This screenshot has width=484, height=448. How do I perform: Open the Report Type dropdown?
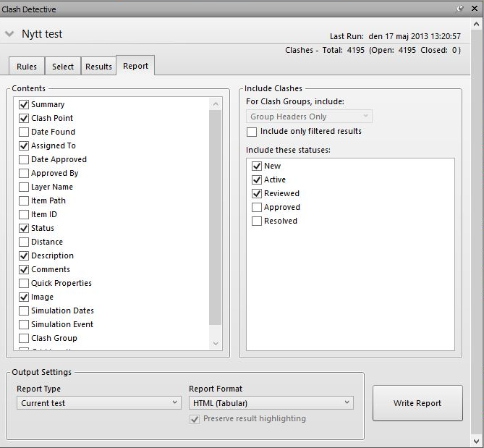(99, 403)
